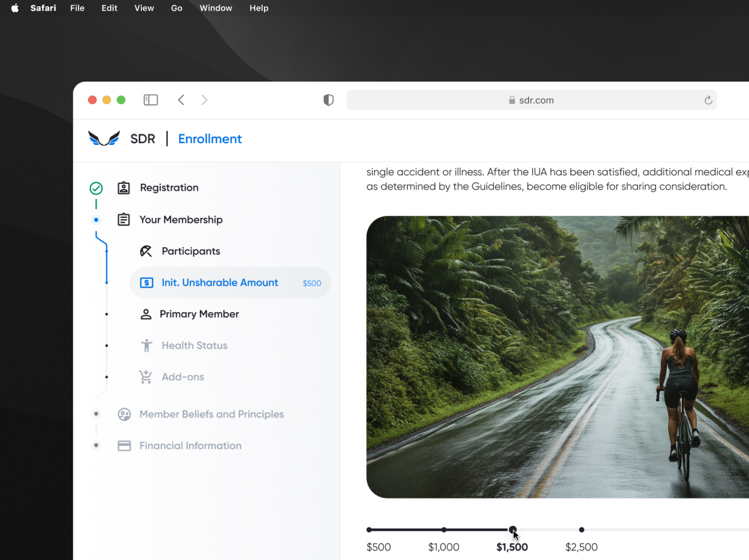Open the Health Status sub-step
Viewport: 749px width, 560px height.
[194, 346]
